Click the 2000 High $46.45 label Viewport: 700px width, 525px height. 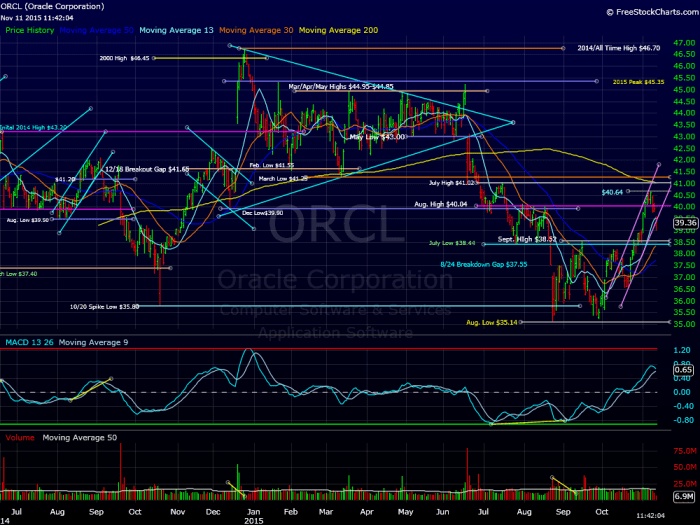[x=125, y=58]
